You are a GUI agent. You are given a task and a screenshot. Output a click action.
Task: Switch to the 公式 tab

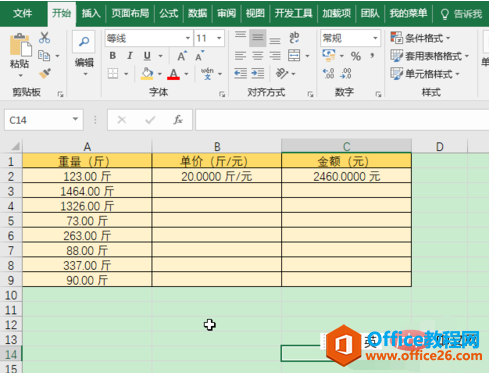169,13
